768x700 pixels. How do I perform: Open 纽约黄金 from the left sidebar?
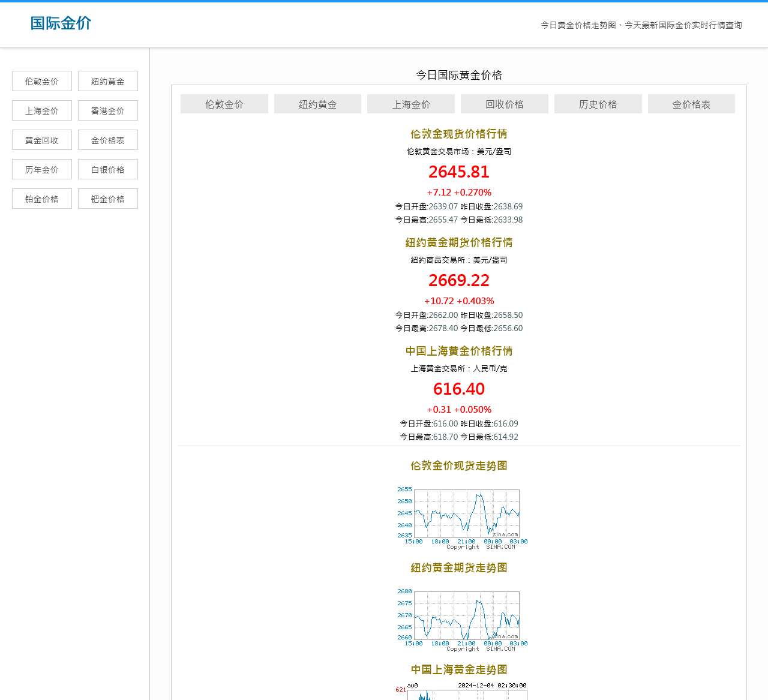(x=107, y=80)
